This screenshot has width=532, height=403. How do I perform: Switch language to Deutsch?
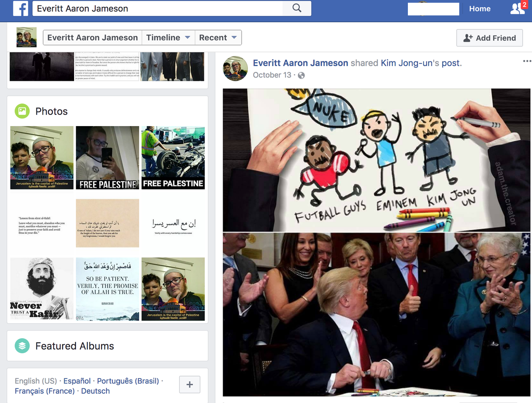point(95,391)
